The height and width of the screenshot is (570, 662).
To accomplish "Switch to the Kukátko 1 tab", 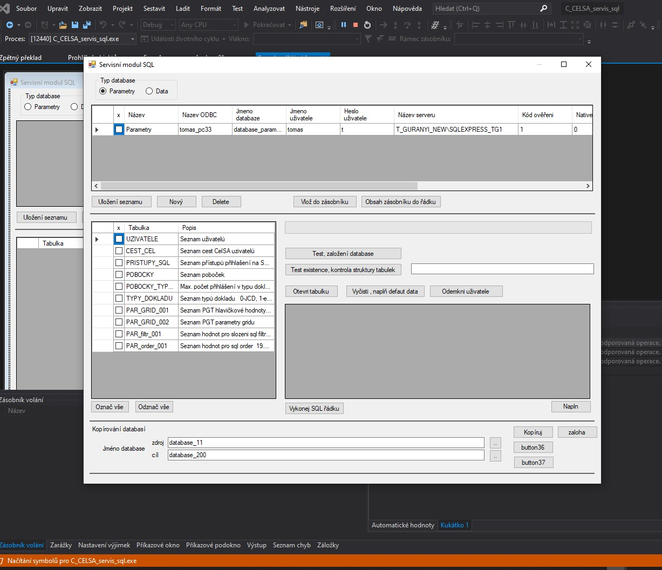I will (x=455, y=524).
